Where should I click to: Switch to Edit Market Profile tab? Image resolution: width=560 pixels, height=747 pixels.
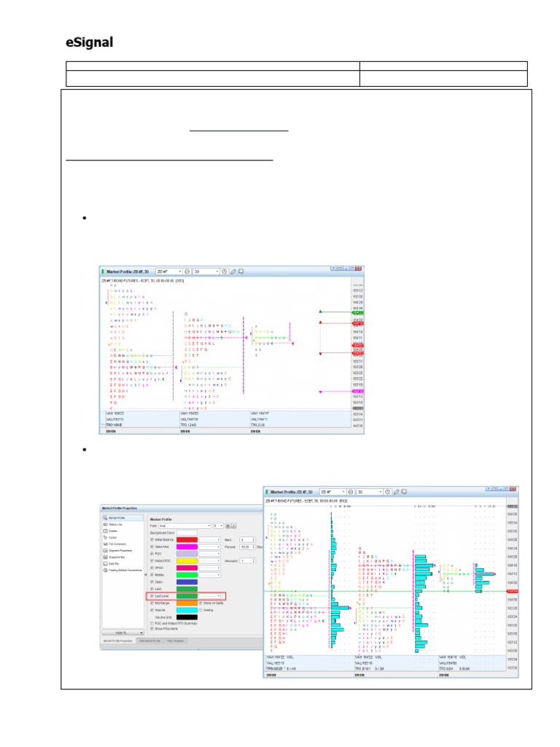pos(149,640)
